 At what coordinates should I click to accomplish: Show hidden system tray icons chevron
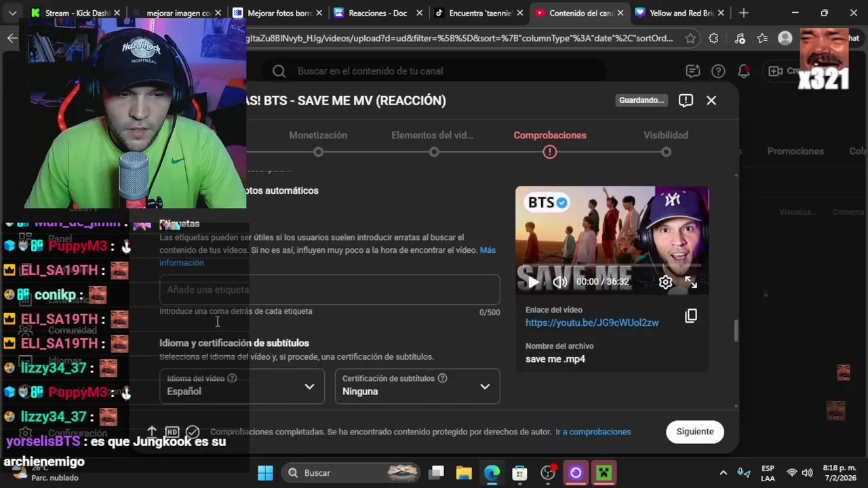[x=723, y=473]
